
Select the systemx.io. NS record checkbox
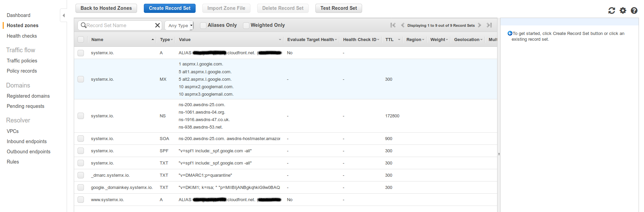tap(81, 116)
